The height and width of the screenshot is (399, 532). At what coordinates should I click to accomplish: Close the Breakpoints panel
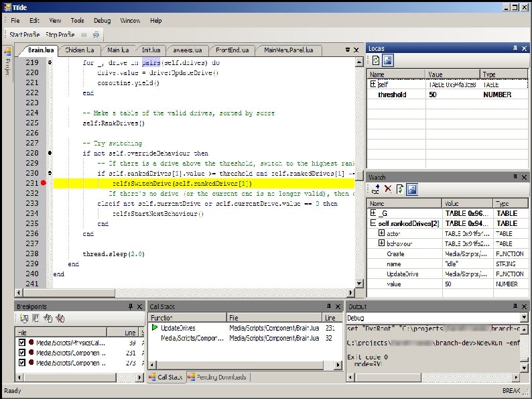point(139,306)
